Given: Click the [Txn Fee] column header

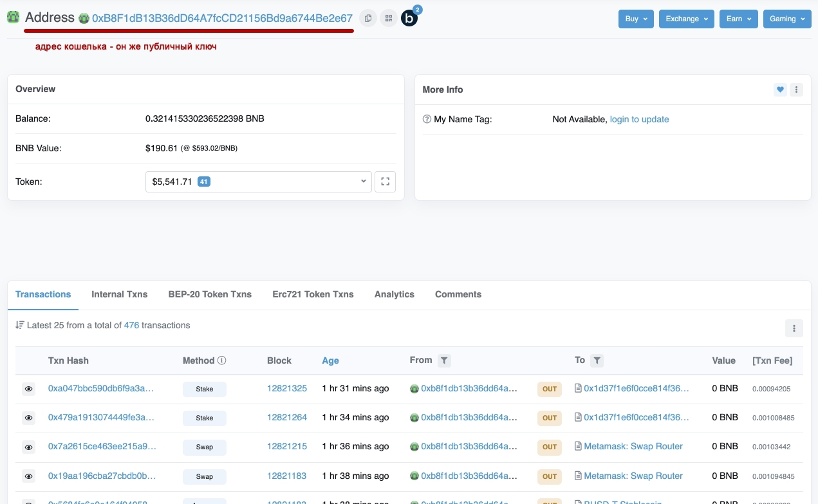Looking at the screenshot, I should 772,360.
